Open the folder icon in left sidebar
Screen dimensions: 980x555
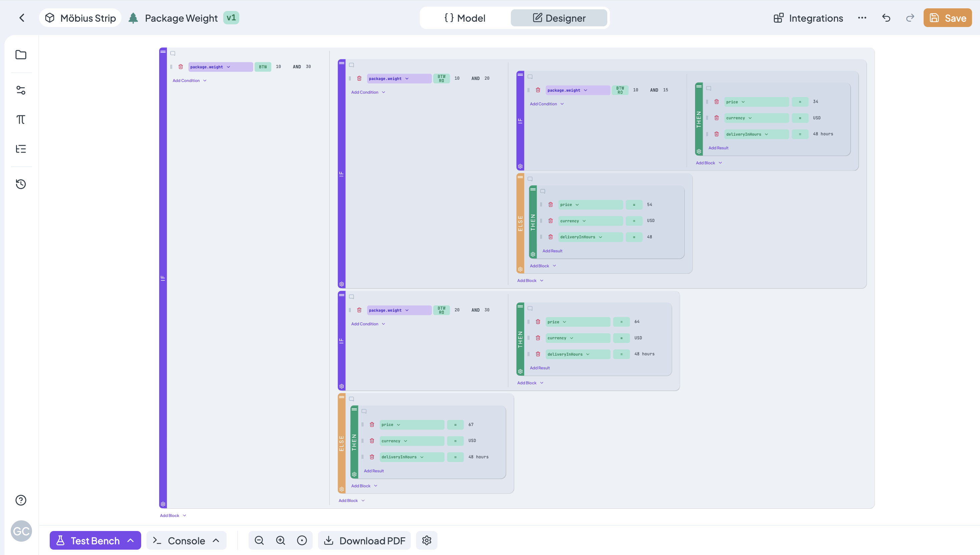pos(21,55)
